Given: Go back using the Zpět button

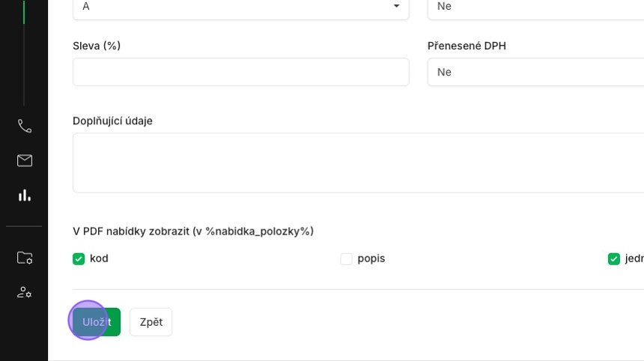Looking at the screenshot, I should click(151, 322).
